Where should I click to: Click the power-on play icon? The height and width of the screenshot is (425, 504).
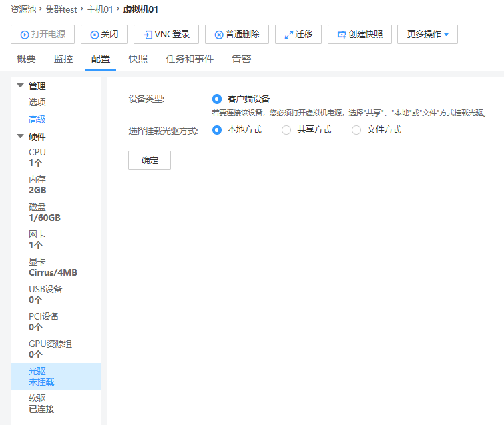click(x=25, y=35)
